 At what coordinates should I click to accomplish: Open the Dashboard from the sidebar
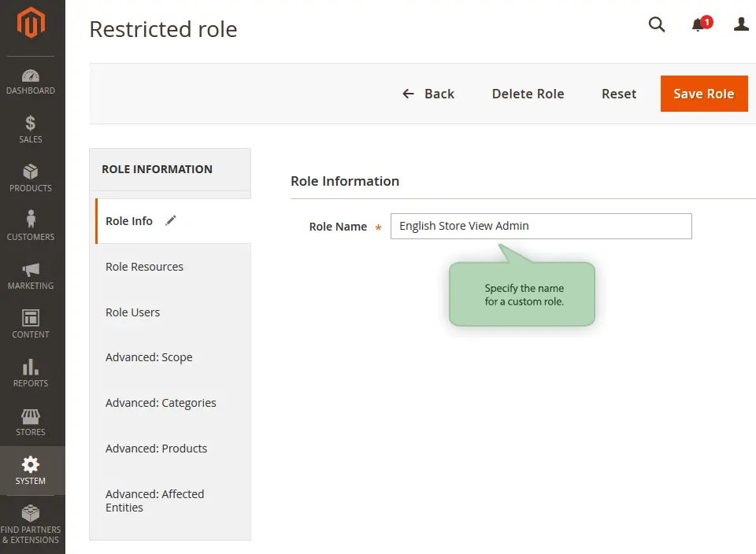click(x=31, y=81)
